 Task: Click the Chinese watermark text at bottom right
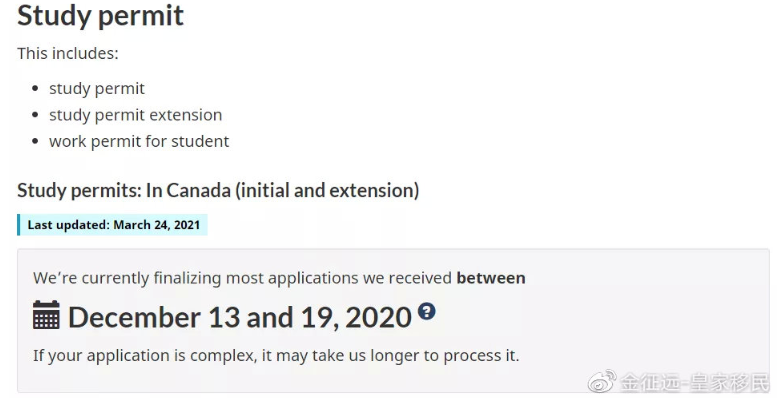tap(694, 383)
